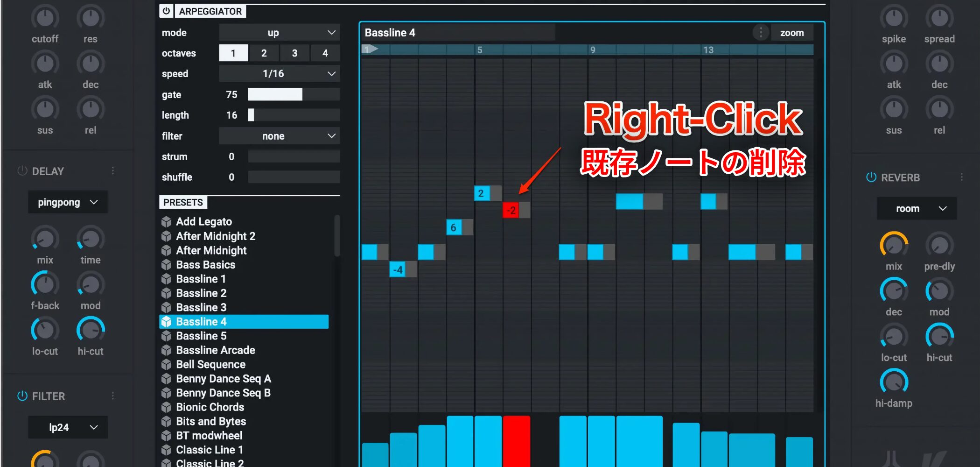Click the cube icon beside Classic Line 1
Screen dimensions: 980x467
(x=166, y=450)
